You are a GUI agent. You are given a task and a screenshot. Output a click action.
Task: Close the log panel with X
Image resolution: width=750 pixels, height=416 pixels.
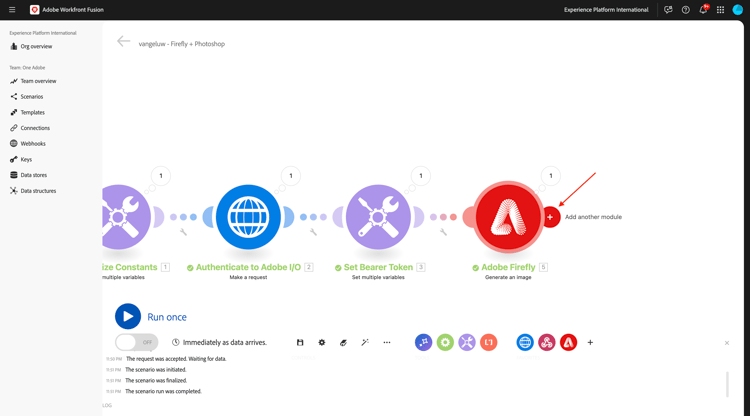point(727,343)
